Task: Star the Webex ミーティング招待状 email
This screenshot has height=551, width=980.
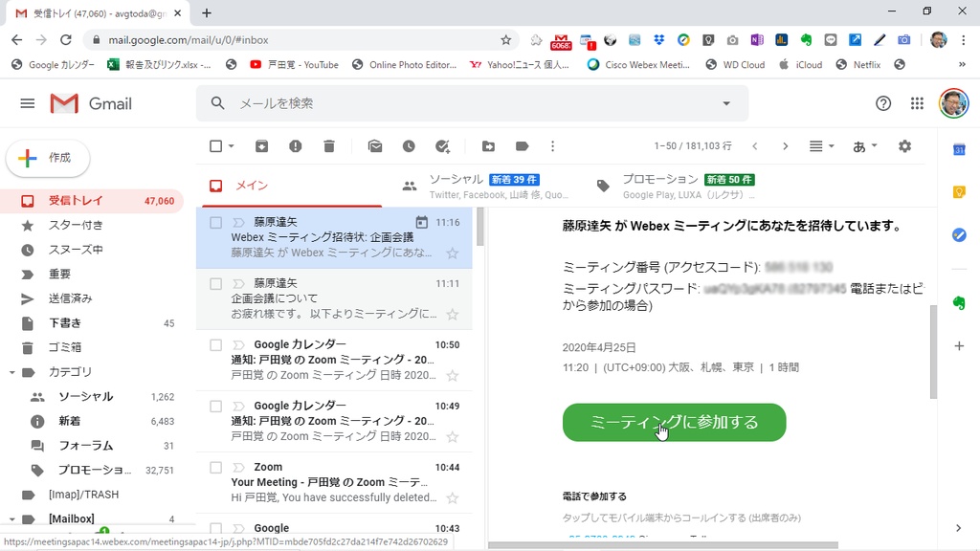Action: point(453,253)
